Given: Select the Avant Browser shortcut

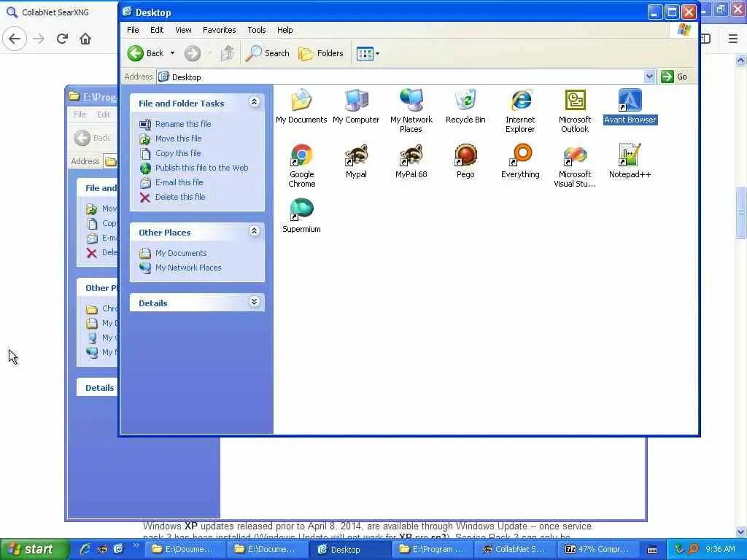Looking at the screenshot, I should click(x=630, y=106).
